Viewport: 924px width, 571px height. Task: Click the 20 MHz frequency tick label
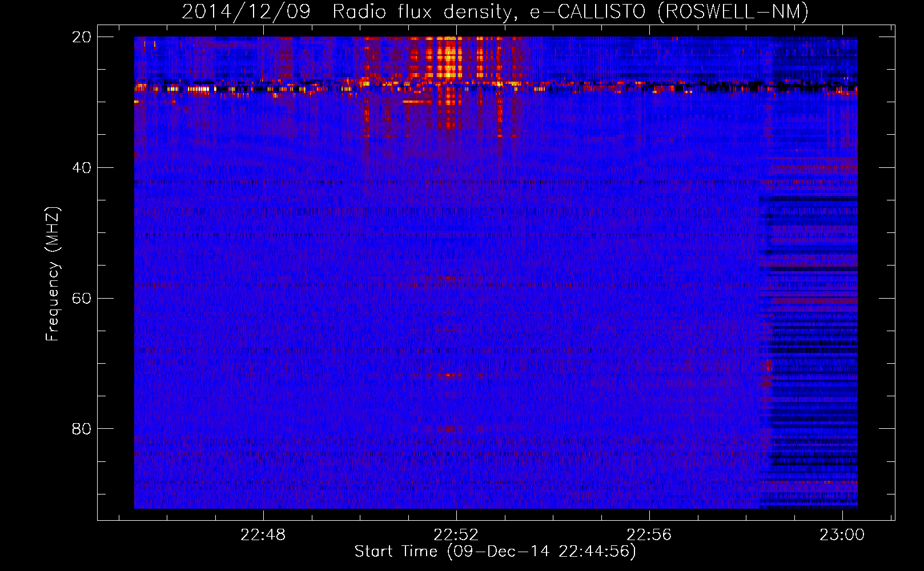pyautogui.click(x=81, y=37)
